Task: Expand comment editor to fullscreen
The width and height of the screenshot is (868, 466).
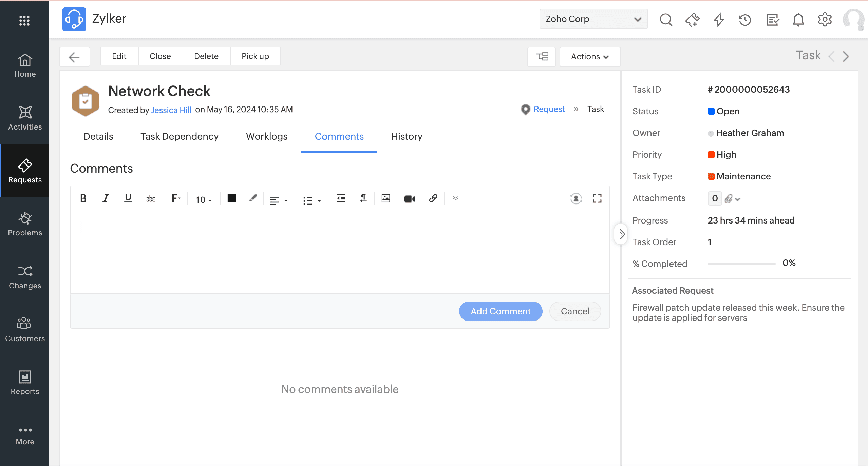Action: (x=597, y=198)
